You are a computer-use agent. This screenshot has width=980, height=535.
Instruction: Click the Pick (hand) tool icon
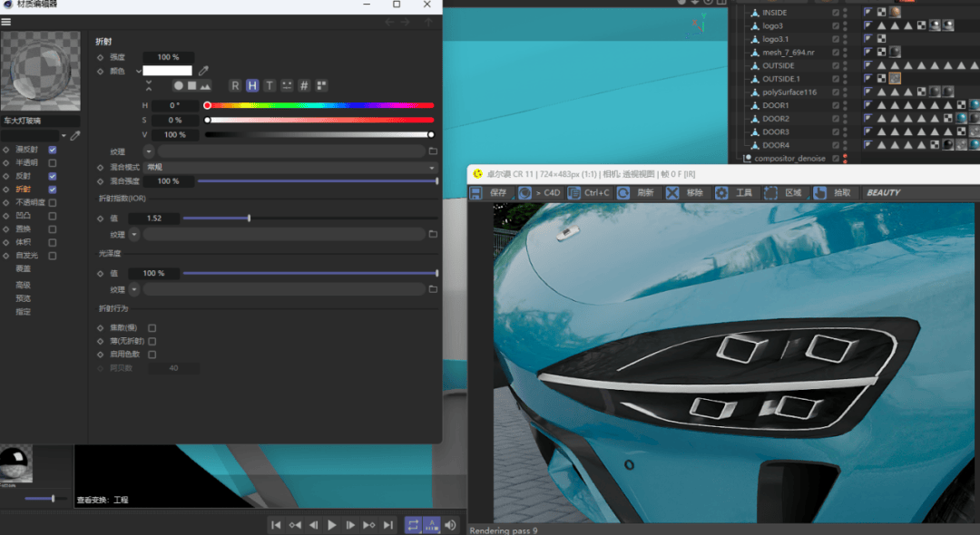point(819,193)
